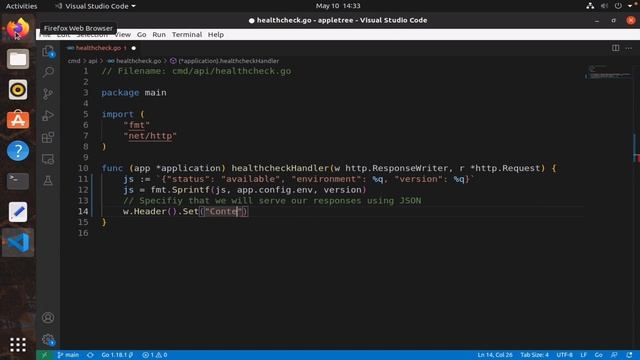Click the "fmt" import link
This screenshot has height=360, width=640.
[x=137, y=125]
